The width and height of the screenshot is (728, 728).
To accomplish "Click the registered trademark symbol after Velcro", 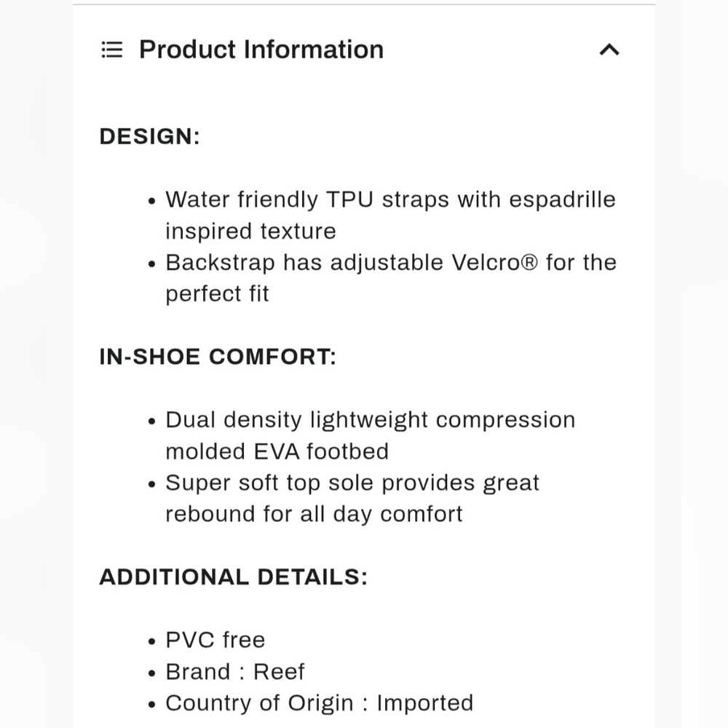I will click(x=529, y=263).
